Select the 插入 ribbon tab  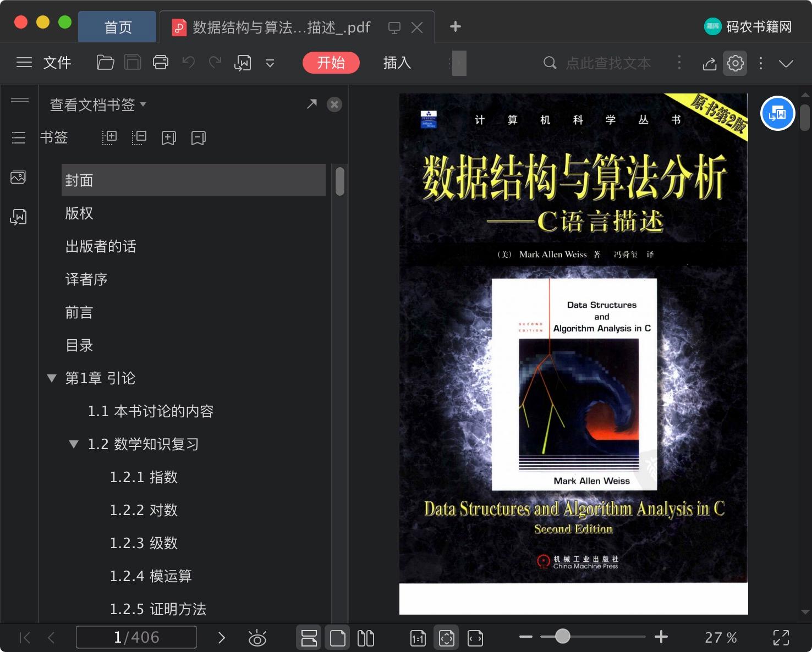(x=397, y=63)
